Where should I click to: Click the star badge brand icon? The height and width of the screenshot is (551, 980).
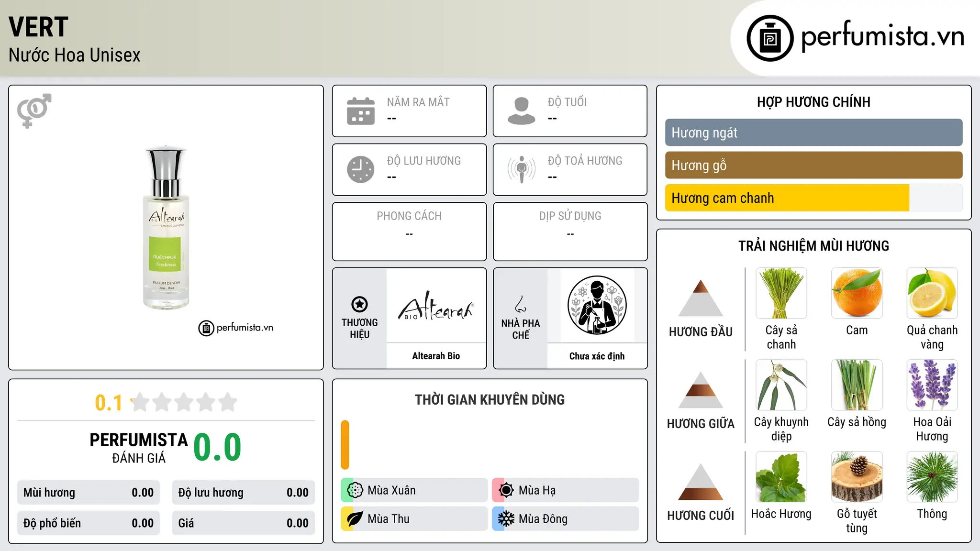[x=359, y=304]
